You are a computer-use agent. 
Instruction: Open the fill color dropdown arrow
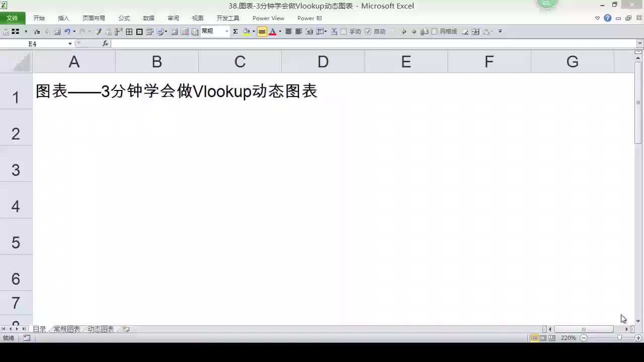(254, 31)
